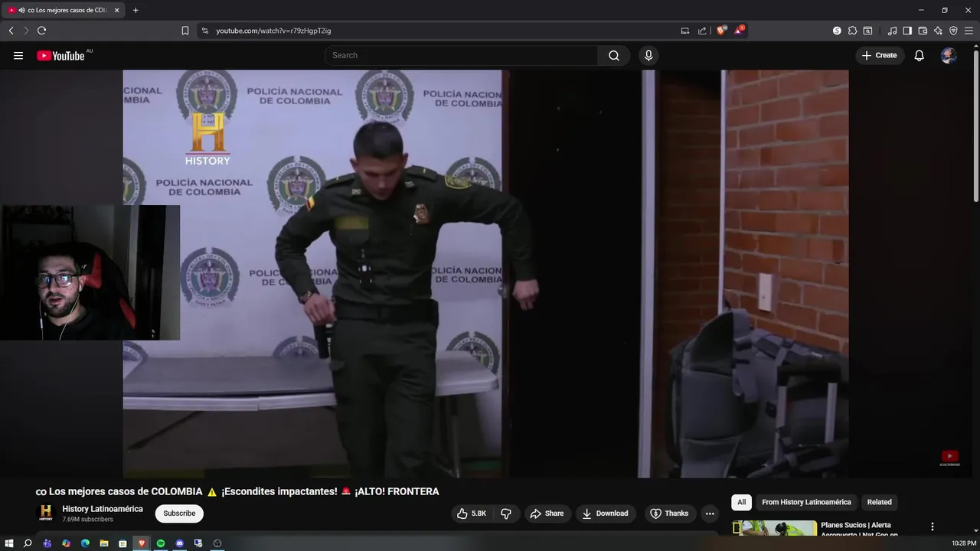
Task: Open Brave Rewards triangle icon
Action: [739, 31]
